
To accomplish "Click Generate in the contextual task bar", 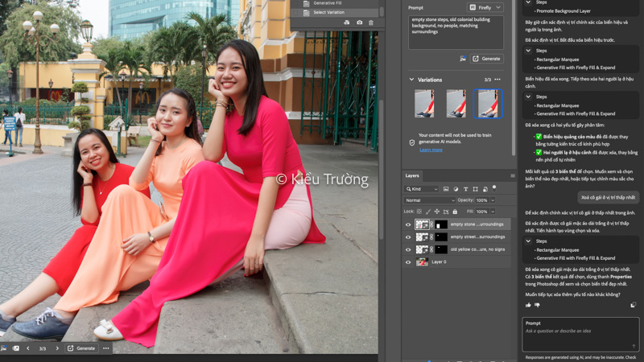I will coord(81,348).
